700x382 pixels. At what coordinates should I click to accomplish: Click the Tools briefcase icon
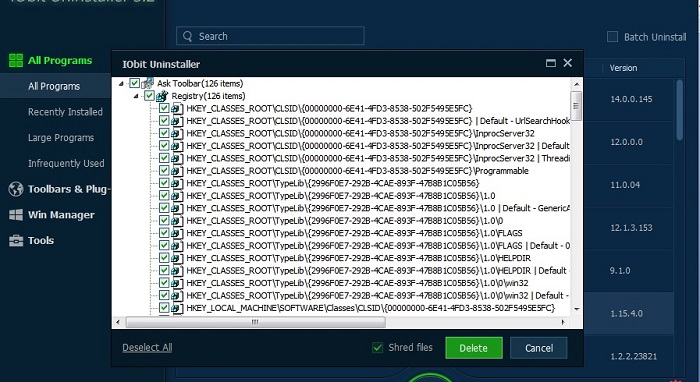point(16,241)
